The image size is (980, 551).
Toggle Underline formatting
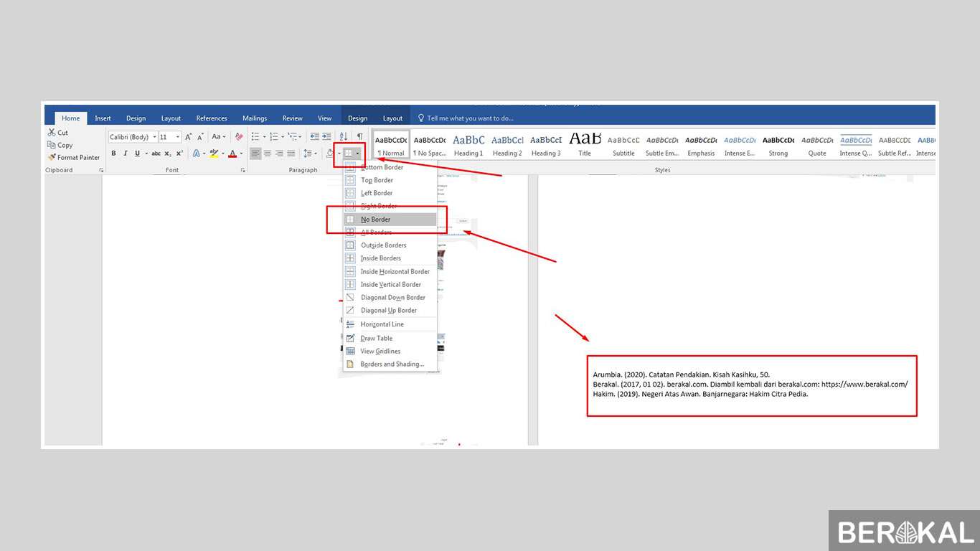pos(137,154)
